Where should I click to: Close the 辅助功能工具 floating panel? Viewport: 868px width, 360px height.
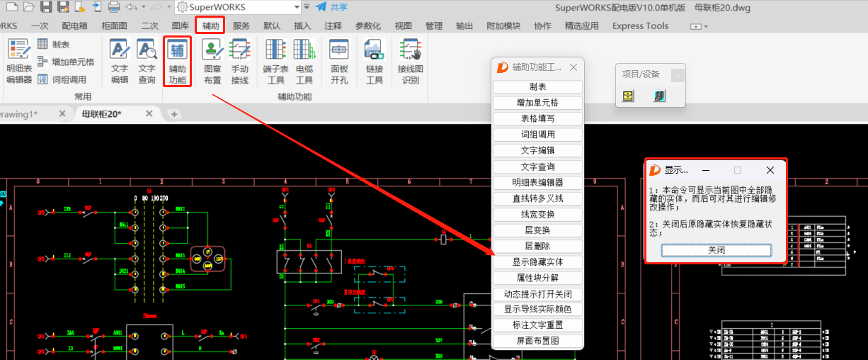(x=574, y=67)
